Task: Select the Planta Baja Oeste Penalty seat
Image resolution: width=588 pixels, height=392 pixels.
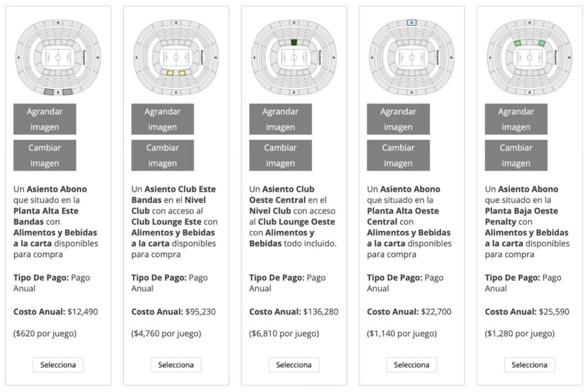Action: point(529,365)
